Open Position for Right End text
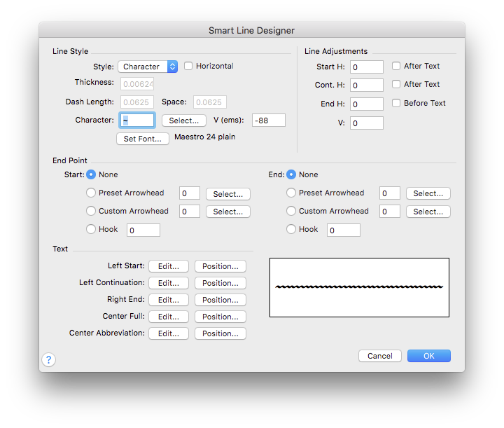Image resolution: width=504 pixels, height=428 pixels. (x=220, y=300)
